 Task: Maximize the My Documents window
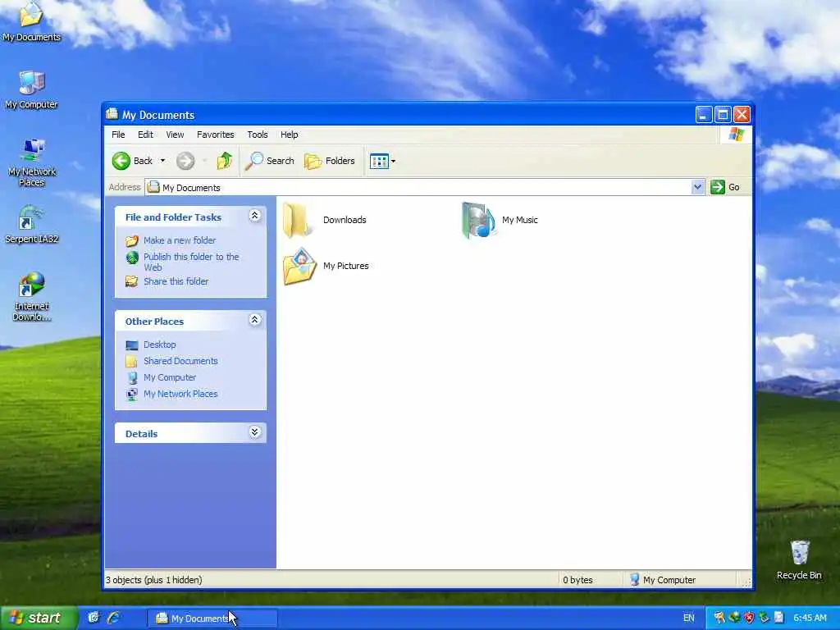(723, 114)
